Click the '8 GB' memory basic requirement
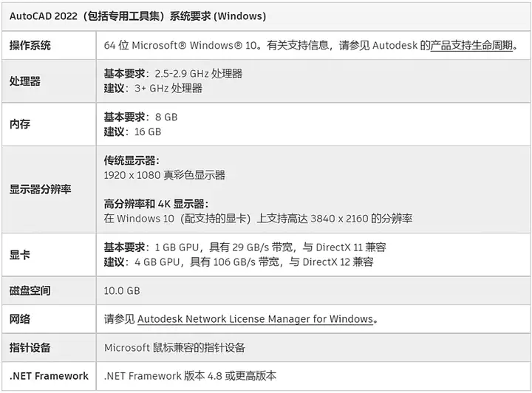Screen dimensions: 532x393 tap(166, 117)
